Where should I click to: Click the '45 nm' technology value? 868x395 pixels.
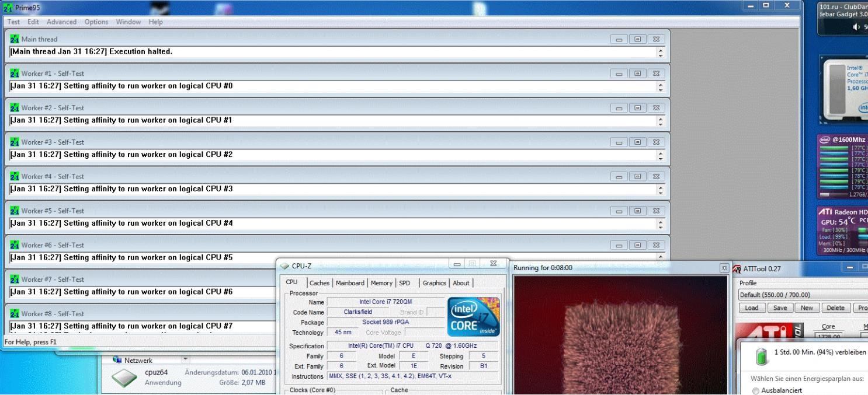click(x=343, y=333)
